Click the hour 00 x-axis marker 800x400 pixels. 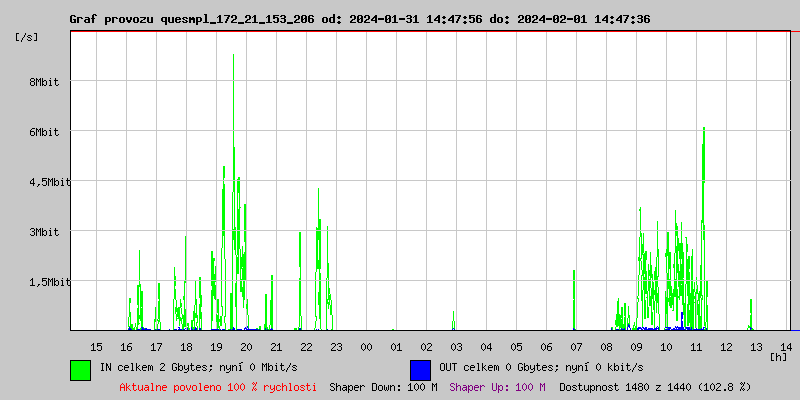pos(366,346)
